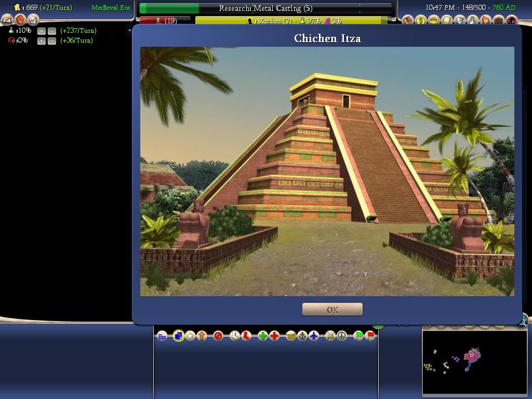
Task: Toggle the red plus wounded filter
Action: 274,336
